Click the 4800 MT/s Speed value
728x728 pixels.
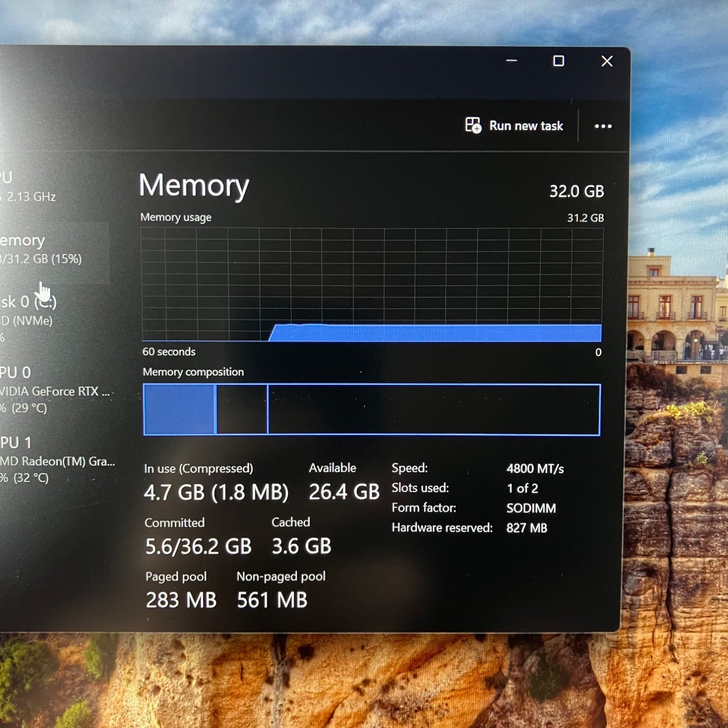pyautogui.click(x=535, y=468)
